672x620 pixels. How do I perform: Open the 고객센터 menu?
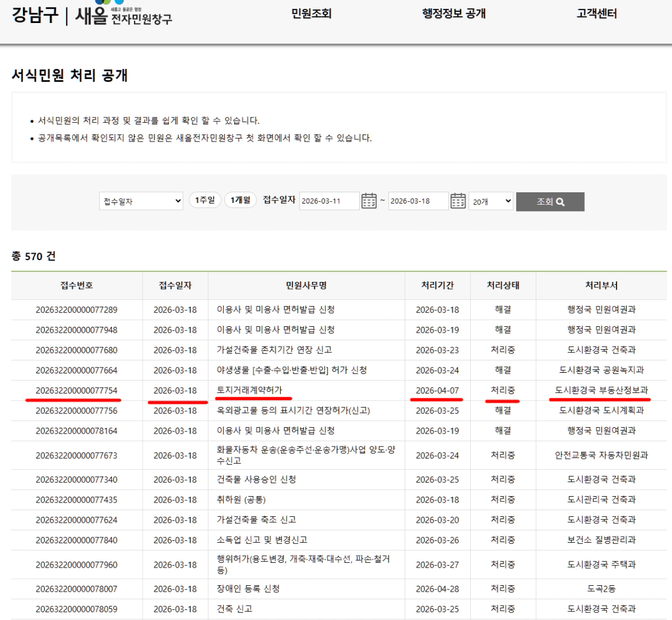pos(596,14)
